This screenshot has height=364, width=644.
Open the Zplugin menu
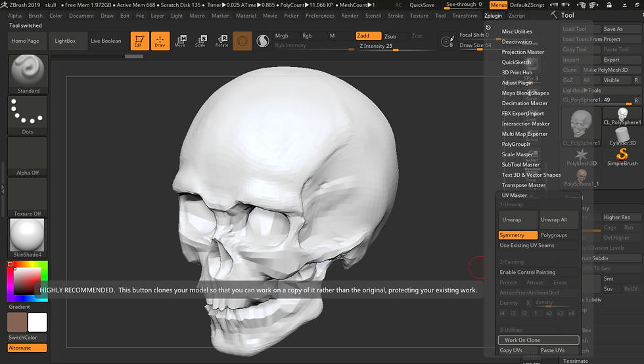493,16
